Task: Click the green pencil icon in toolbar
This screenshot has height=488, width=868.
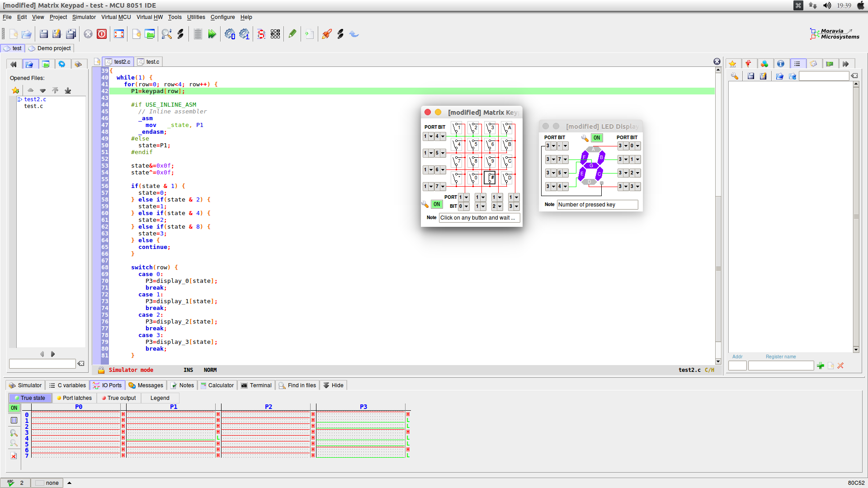Action: [x=292, y=34]
